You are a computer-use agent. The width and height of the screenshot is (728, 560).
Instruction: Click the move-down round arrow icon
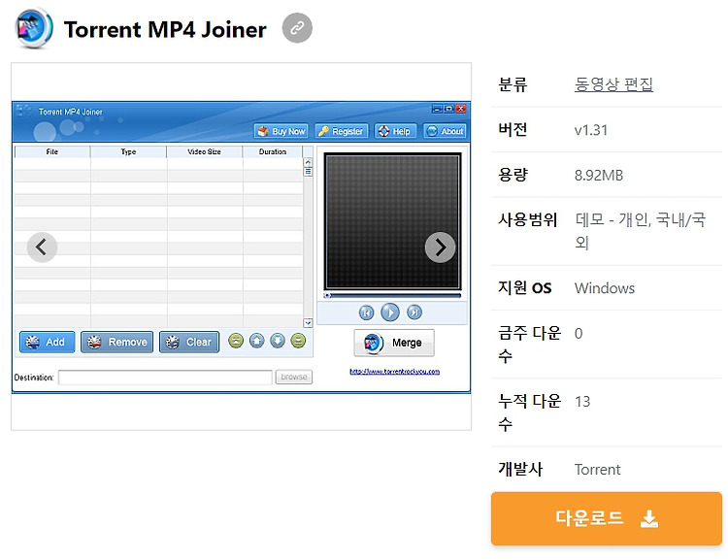(278, 341)
